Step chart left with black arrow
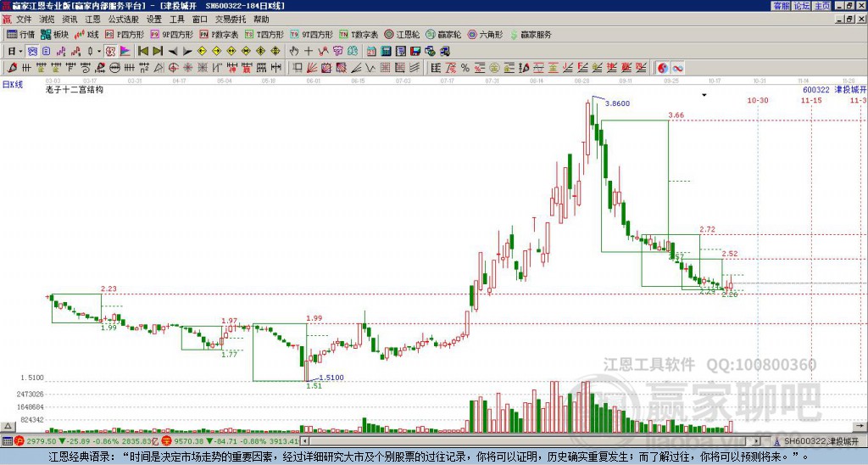The height and width of the screenshot is (465, 868). coord(173,52)
